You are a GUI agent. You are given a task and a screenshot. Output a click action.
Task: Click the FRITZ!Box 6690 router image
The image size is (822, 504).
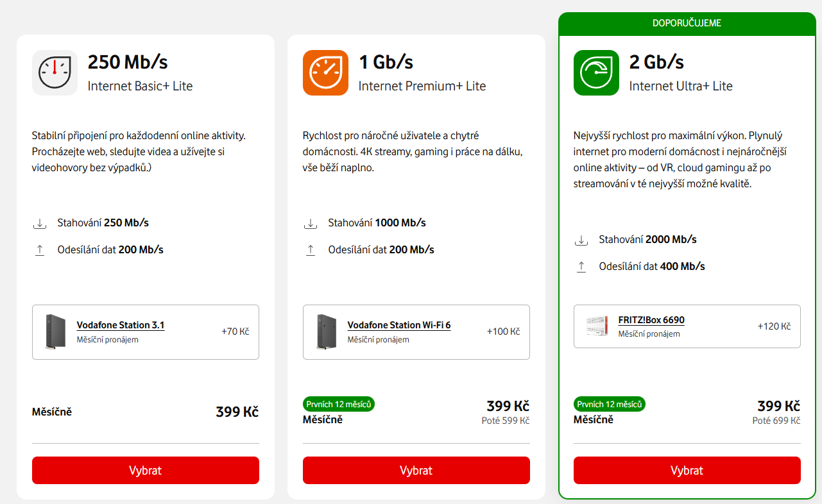click(x=597, y=326)
